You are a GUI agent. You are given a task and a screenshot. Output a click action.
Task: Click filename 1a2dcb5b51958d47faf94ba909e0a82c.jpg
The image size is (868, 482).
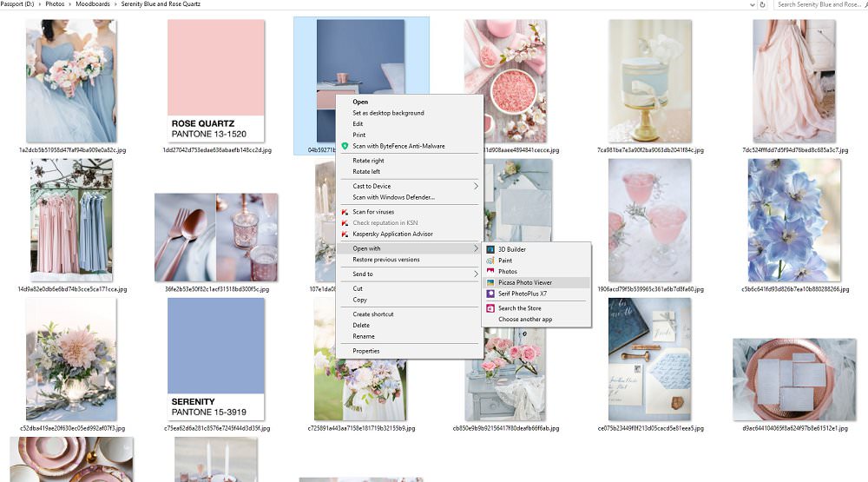(73, 150)
